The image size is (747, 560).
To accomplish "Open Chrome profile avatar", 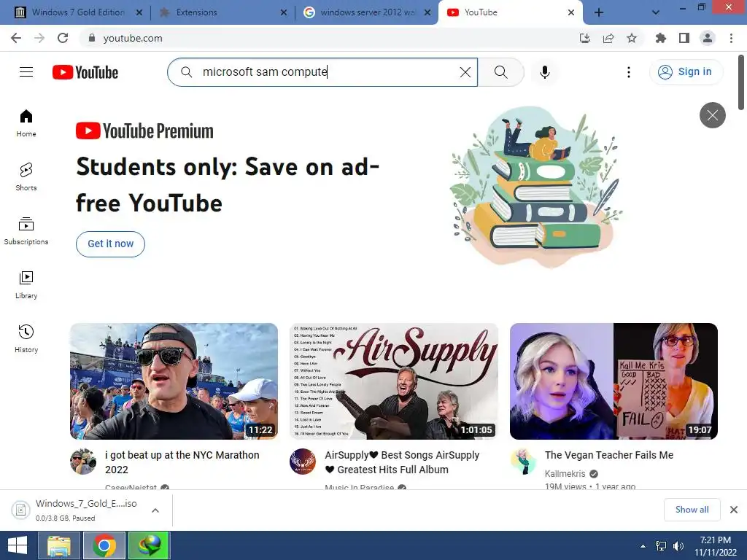I will coord(708,38).
